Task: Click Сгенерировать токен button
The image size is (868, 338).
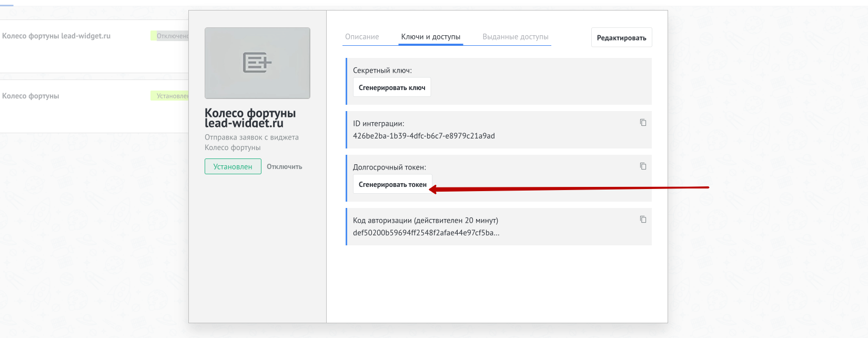Action: 392,184
